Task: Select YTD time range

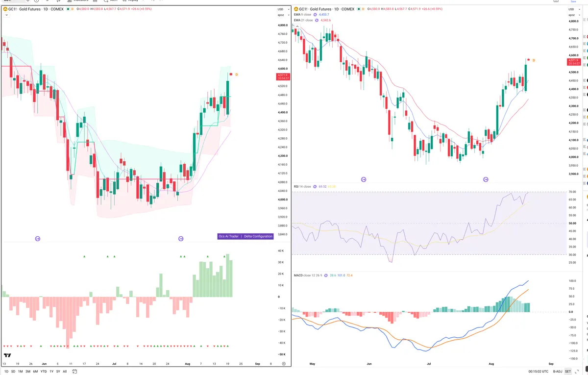Action: [x=44, y=372]
